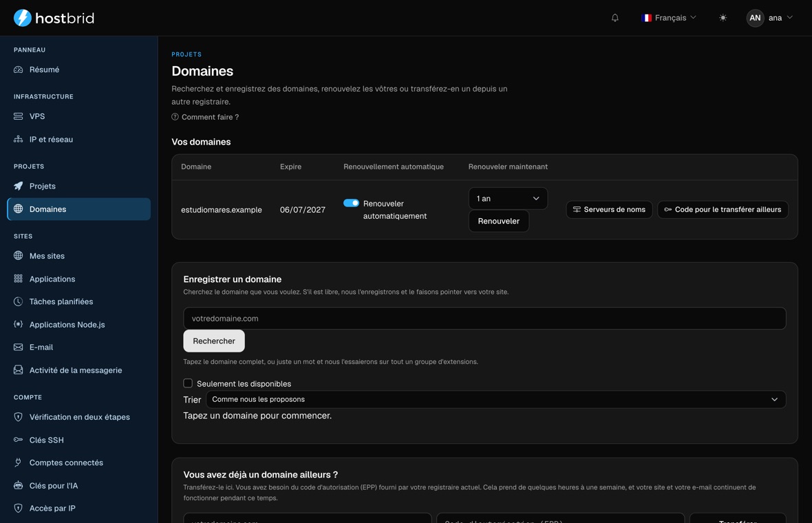Click the Tapez un domaine pour commencer text

coord(257,415)
